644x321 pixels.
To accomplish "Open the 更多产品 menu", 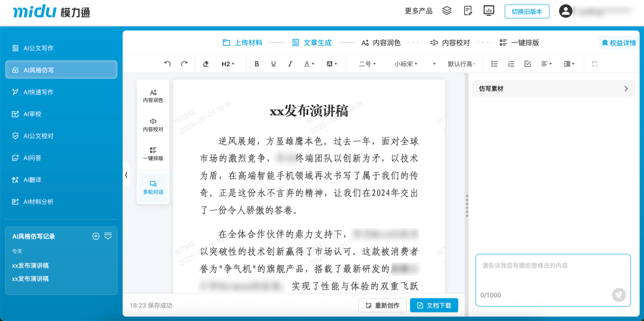I will (417, 10).
